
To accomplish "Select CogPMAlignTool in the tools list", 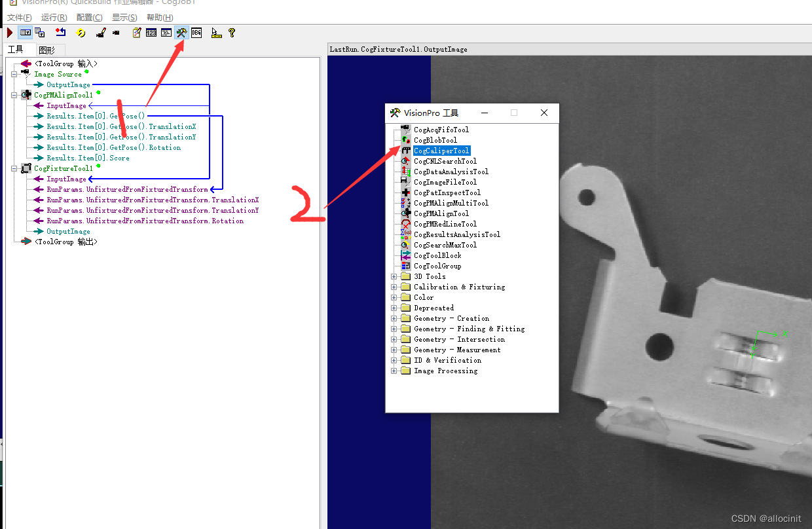I will (441, 213).
